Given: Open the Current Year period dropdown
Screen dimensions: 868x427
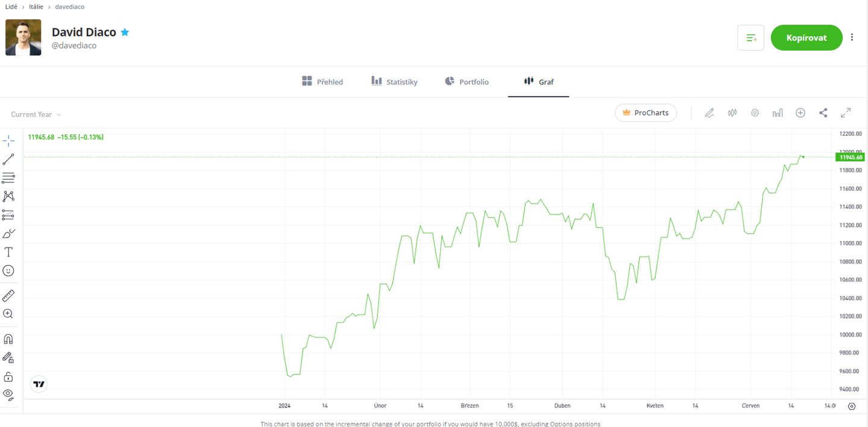Looking at the screenshot, I should click(x=36, y=114).
